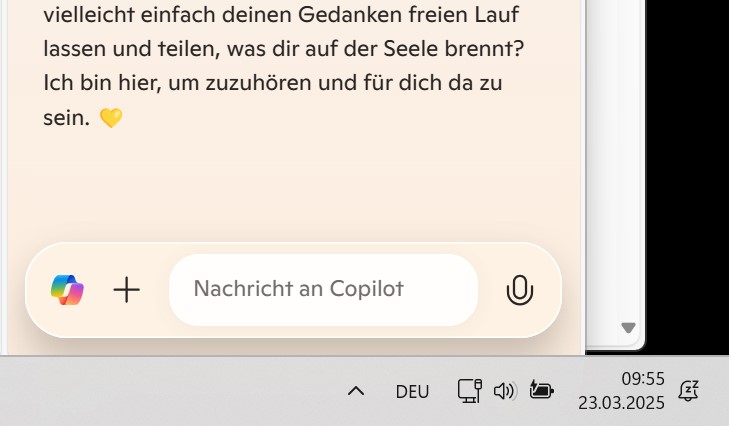
Task: Open the Copilot logo button in composer
Action: 67,290
